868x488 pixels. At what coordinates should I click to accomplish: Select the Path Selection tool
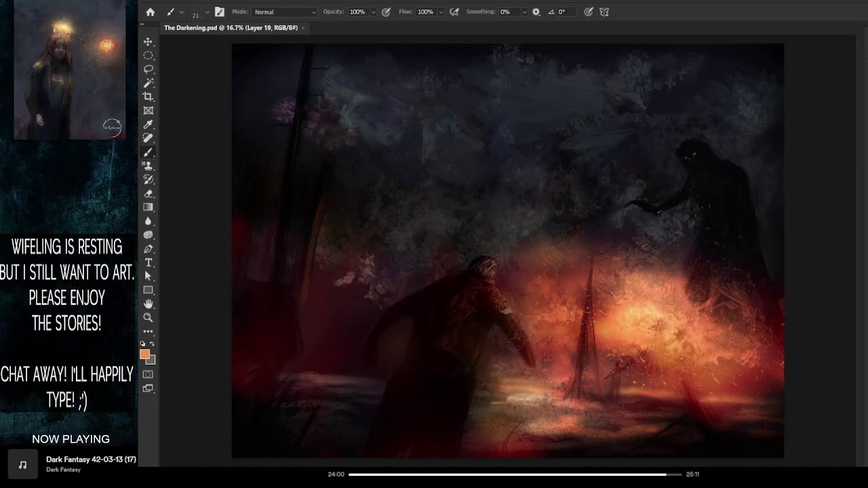pos(148,277)
